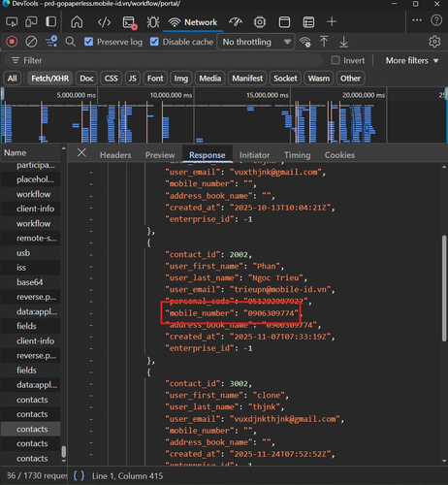The image size is (448, 485).
Task: Open the No throttling dropdown
Action: coord(256,42)
